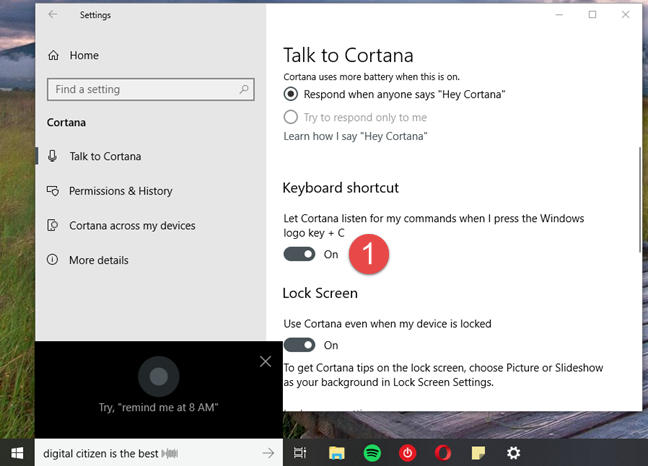Click Home in Settings sidebar
Image resolution: width=648 pixels, height=466 pixels.
84,55
